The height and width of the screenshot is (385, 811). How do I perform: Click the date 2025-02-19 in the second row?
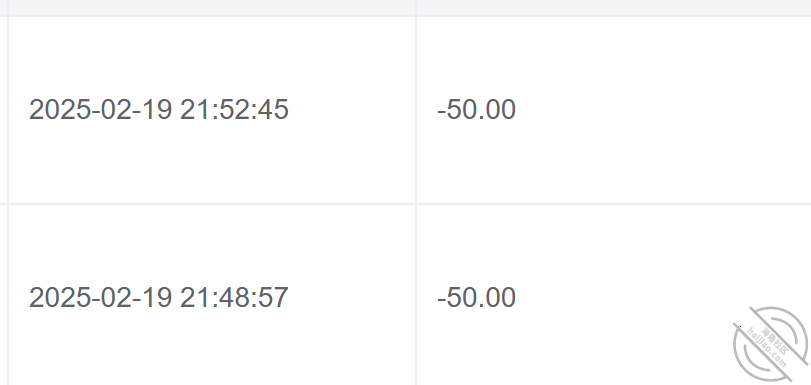click(100, 298)
